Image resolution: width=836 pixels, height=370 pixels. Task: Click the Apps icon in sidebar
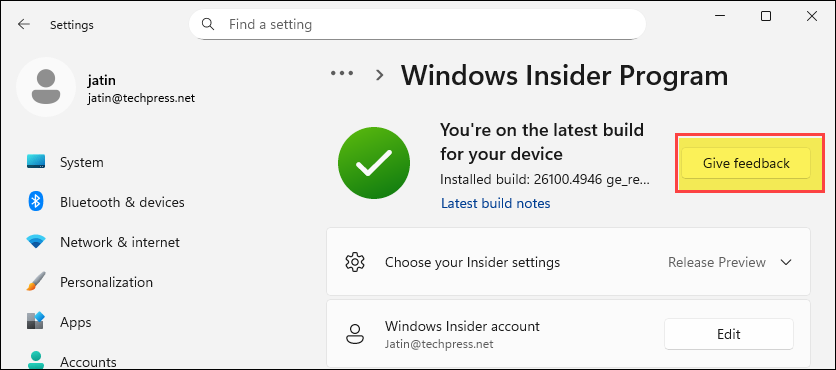click(36, 321)
